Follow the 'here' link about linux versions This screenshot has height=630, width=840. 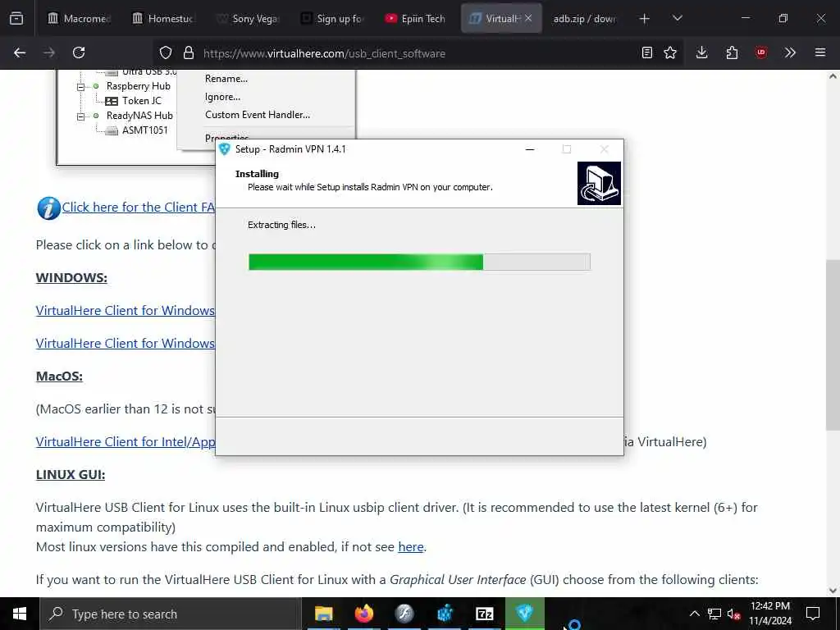[411, 547]
